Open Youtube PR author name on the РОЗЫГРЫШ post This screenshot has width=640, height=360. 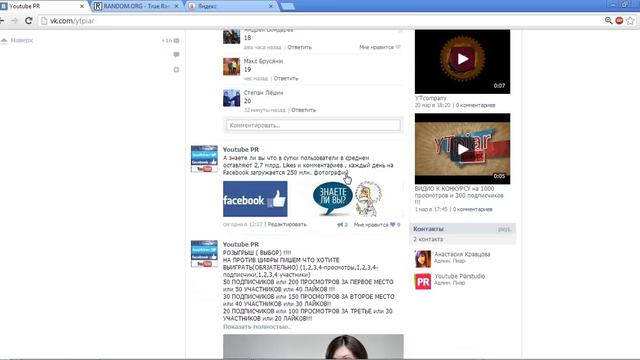[241, 244]
